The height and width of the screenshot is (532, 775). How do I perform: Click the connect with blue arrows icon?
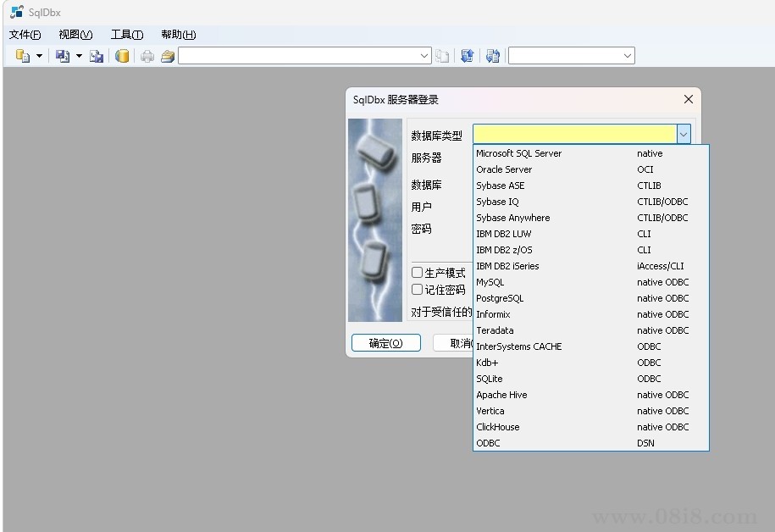466,54
